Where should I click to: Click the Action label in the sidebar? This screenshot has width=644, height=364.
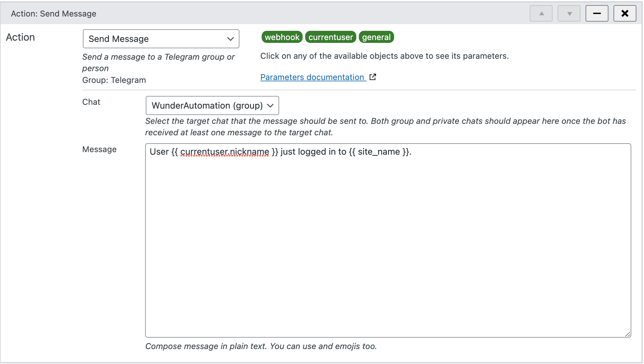pyautogui.click(x=20, y=37)
